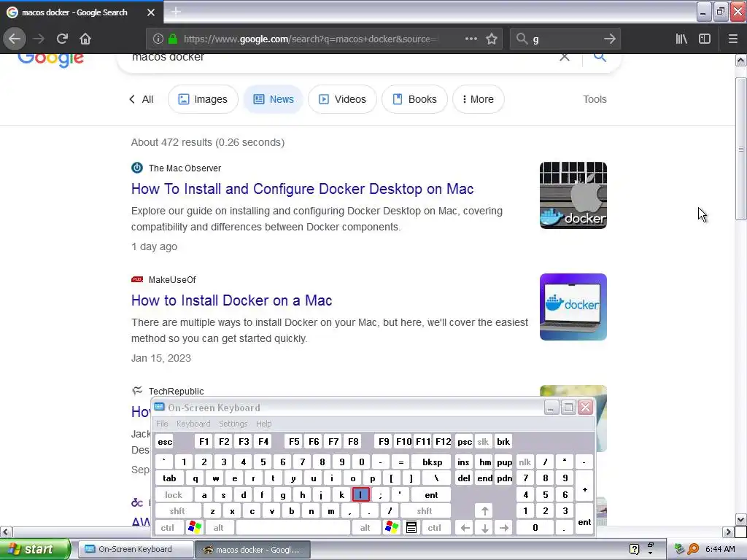Expand the More search filters dropdown
The image size is (747, 560).
479,99
